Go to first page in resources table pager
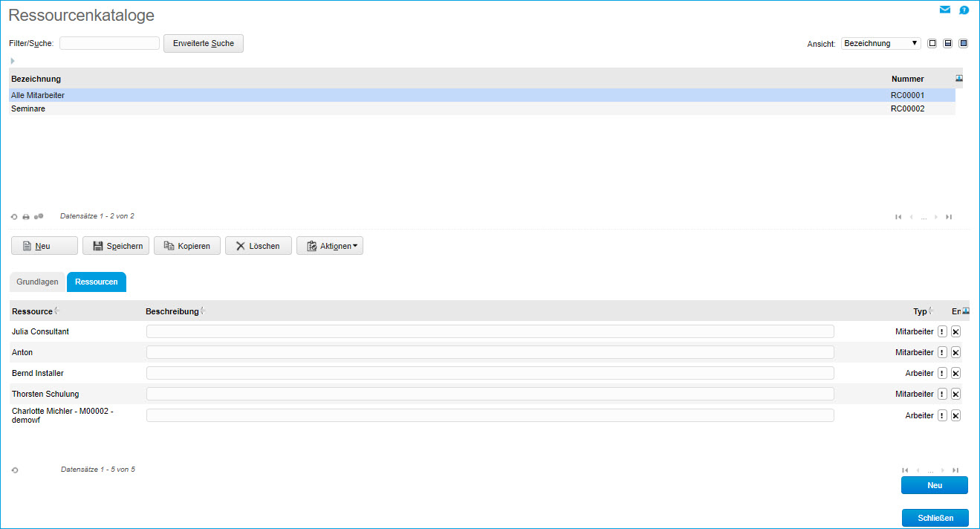The image size is (980, 529). (x=905, y=470)
